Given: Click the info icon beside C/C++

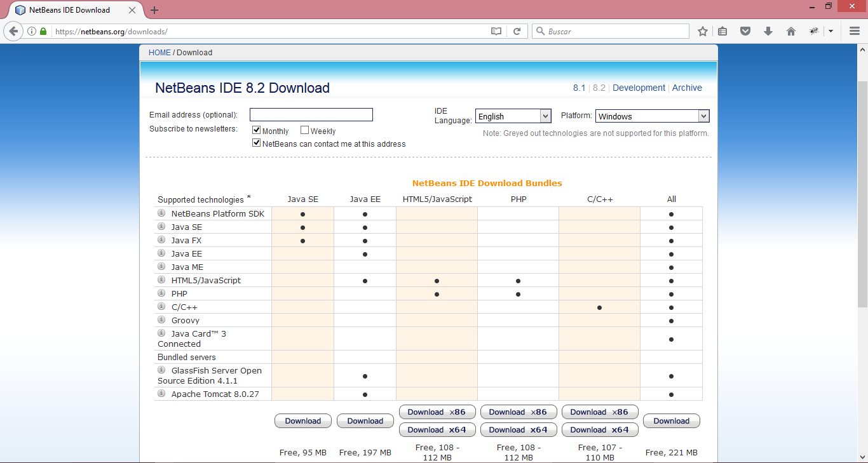Looking at the screenshot, I should [161, 307].
